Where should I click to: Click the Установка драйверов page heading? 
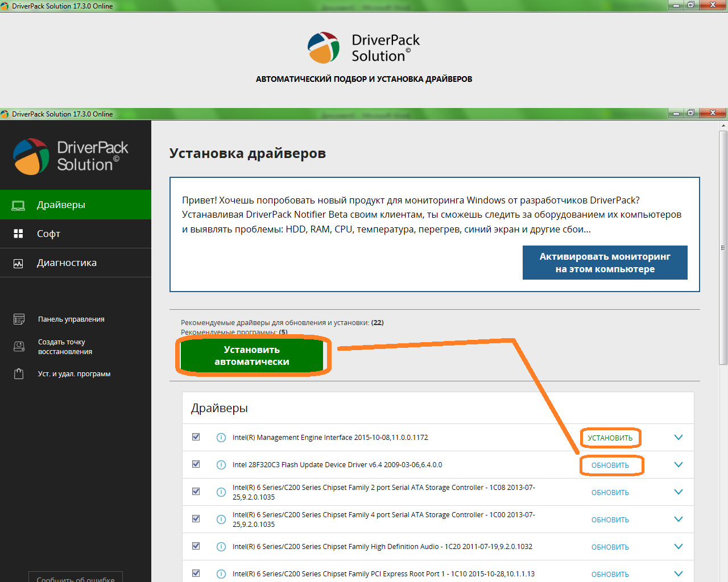(247, 153)
